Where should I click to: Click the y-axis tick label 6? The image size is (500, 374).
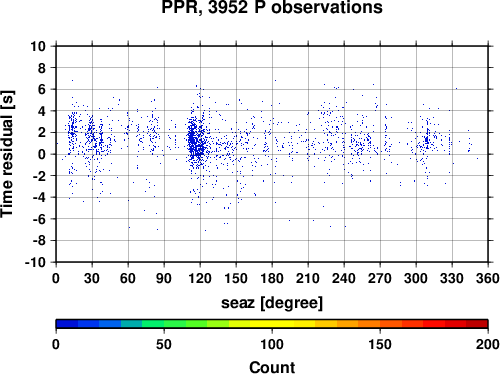tap(42, 89)
